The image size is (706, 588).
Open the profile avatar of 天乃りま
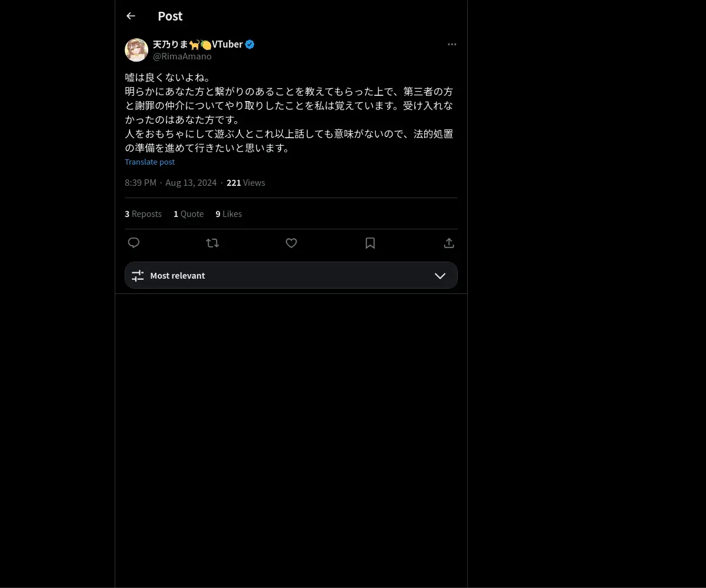coord(136,50)
